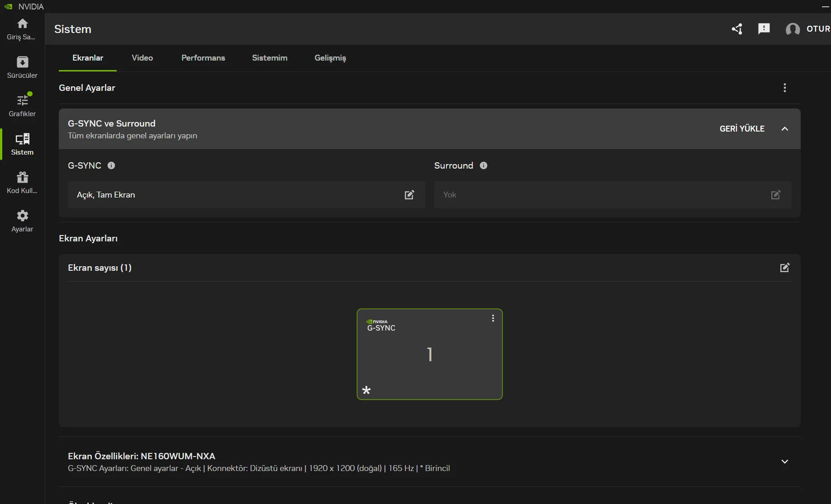The image size is (831, 504).
Task: Edit the Surround Yok setting
Action: coord(776,195)
